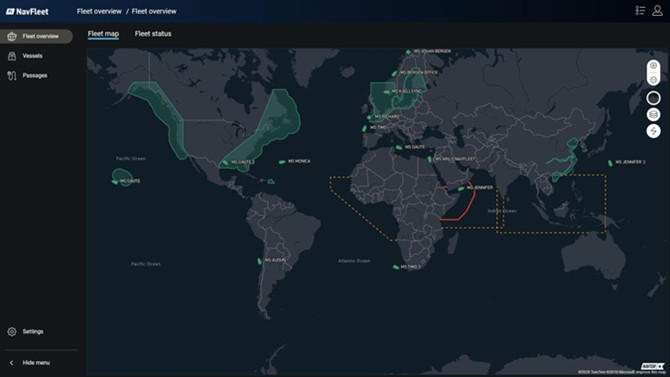Zoom in on the fleet map
Viewport: 670px width, 377px height.
point(653,66)
